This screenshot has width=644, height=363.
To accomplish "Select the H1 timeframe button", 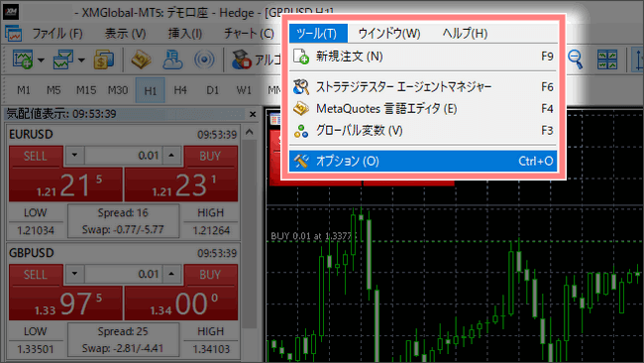I will 151,90.
